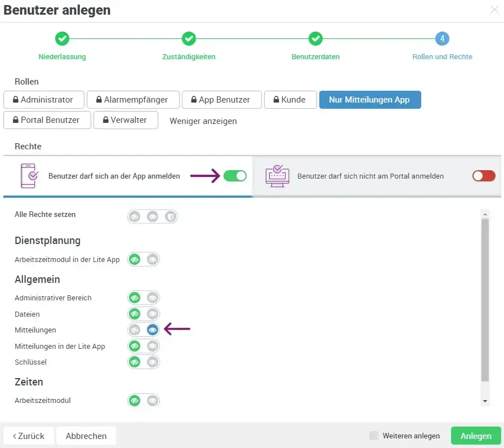Click the Benutzerdaten step checkmark icon
The width and height of the screenshot is (504, 448).
pyautogui.click(x=315, y=39)
